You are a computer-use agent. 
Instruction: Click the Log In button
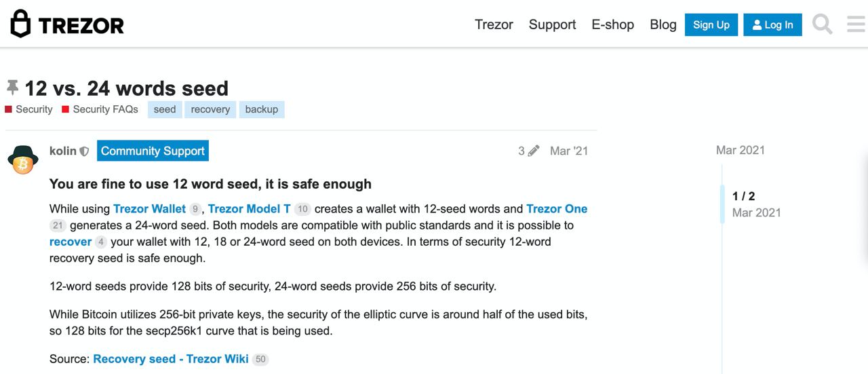pyautogui.click(x=772, y=24)
